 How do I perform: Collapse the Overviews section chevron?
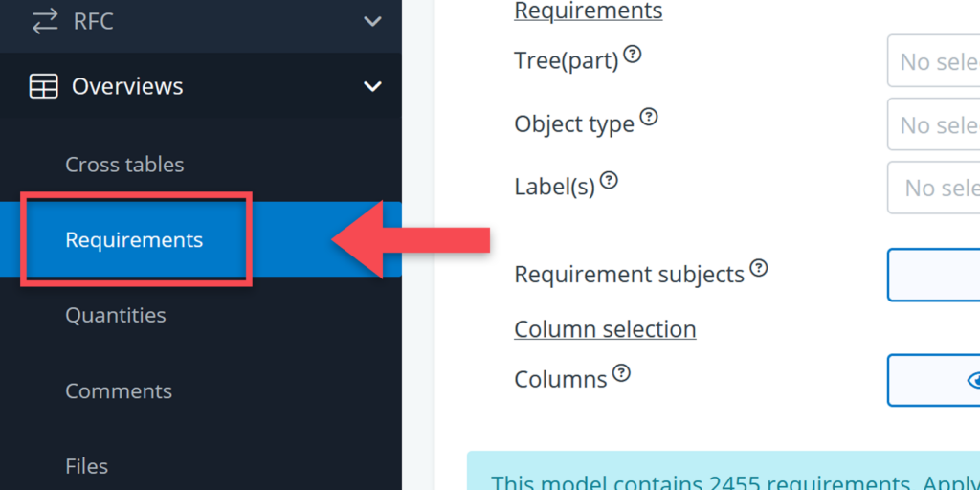[x=372, y=86]
